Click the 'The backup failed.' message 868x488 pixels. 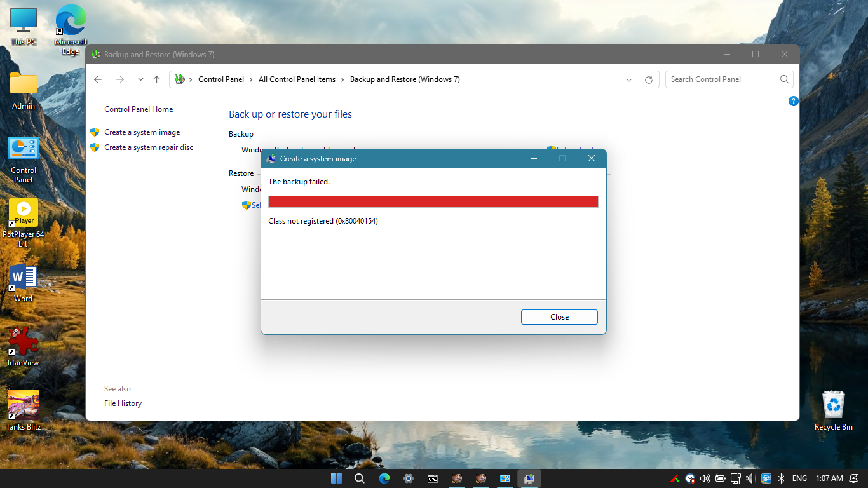[x=299, y=182]
